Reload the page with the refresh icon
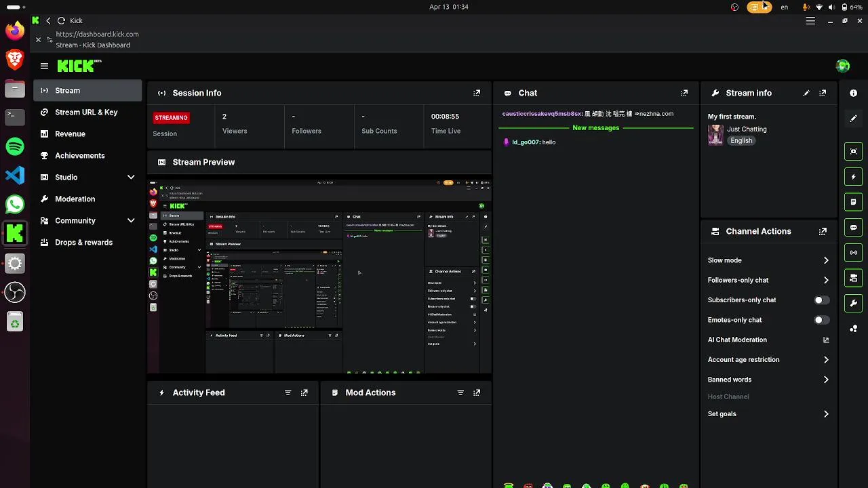Viewport: 868px width, 488px height. [x=61, y=20]
